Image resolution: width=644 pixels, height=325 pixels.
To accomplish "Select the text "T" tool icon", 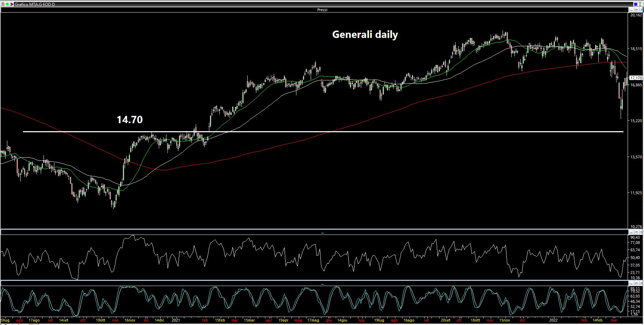I will click(x=640, y=4).
